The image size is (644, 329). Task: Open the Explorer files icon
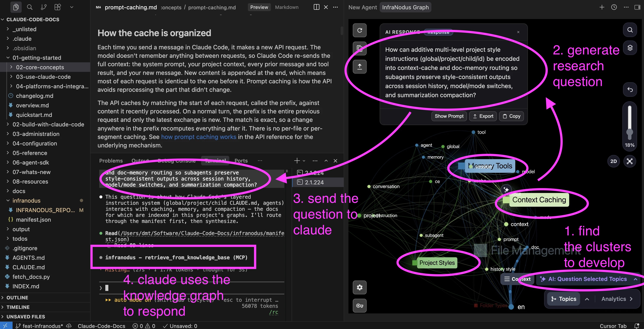click(16, 7)
